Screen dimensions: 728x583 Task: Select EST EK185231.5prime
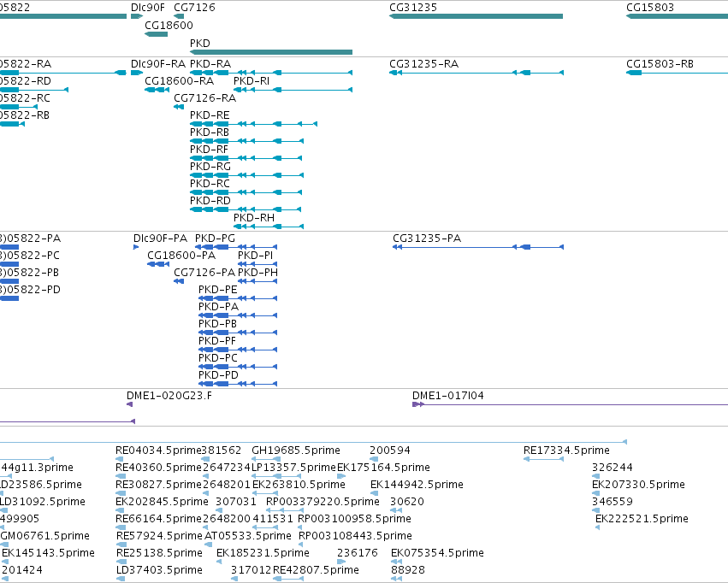click(x=219, y=562)
